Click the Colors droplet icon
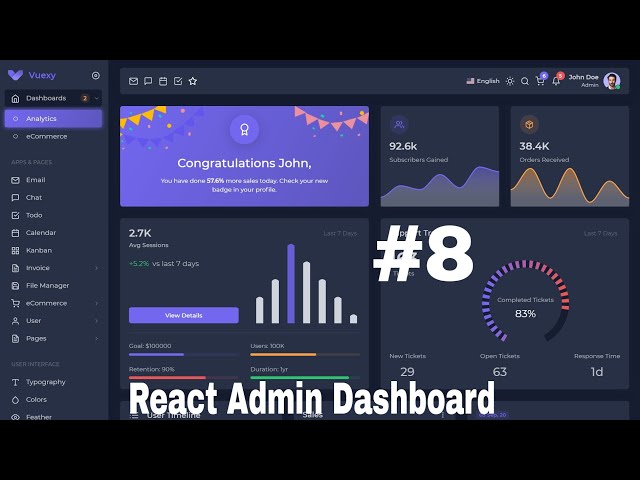640x480 pixels. tap(16, 400)
